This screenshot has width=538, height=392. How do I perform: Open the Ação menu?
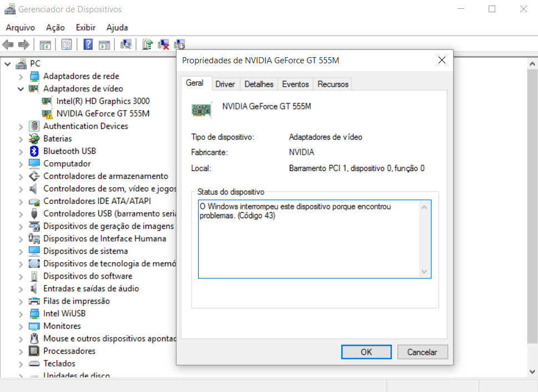[x=55, y=27]
